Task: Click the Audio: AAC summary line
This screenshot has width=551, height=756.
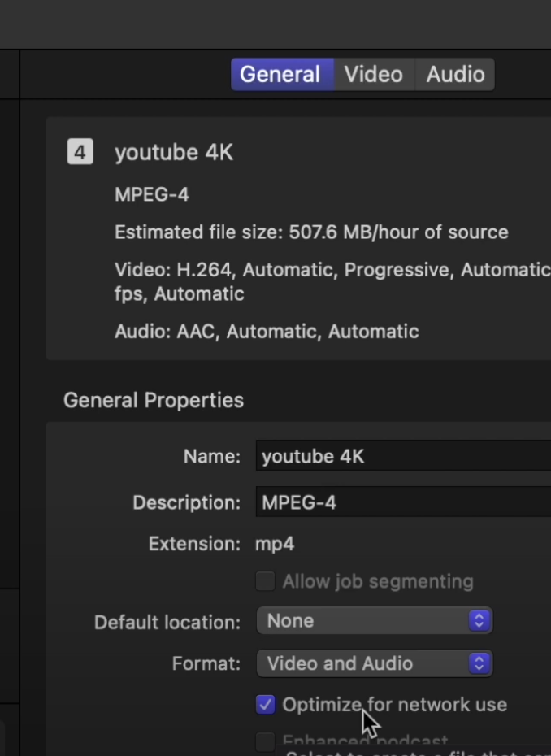Action: tap(267, 332)
